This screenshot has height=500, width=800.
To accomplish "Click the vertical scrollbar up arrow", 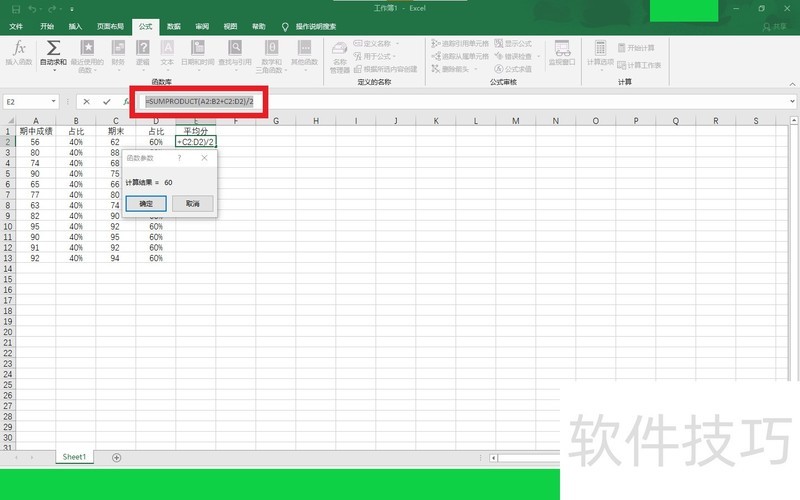I will [x=793, y=121].
